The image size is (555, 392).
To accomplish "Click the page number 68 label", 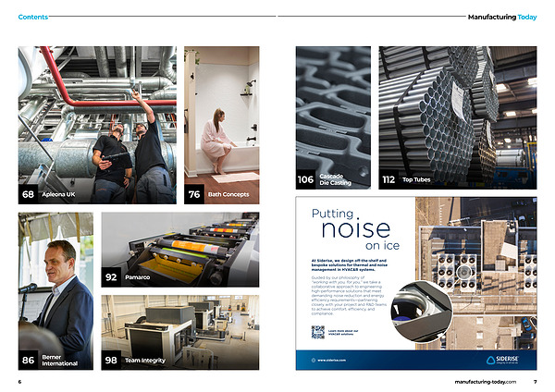I will 28,194.
